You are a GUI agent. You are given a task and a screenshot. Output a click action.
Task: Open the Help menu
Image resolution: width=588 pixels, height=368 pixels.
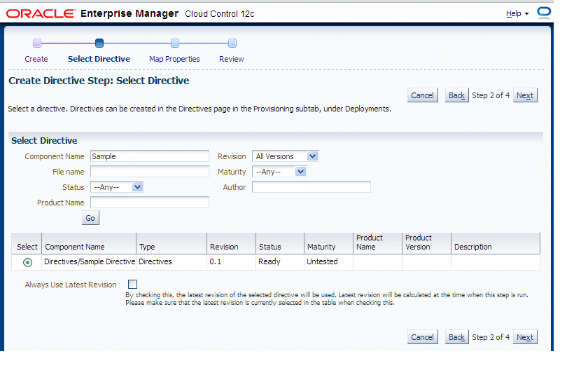(517, 14)
